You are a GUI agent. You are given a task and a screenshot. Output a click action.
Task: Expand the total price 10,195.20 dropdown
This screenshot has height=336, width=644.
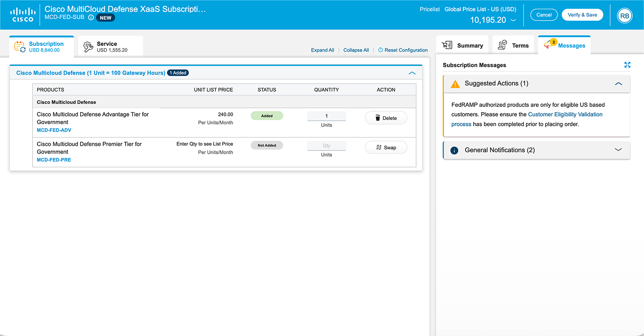(x=513, y=20)
